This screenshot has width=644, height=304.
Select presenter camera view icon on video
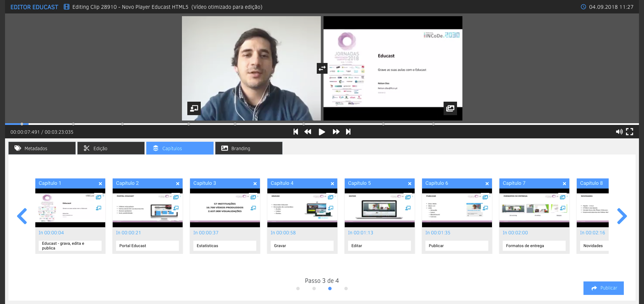(x=194, y=108)
